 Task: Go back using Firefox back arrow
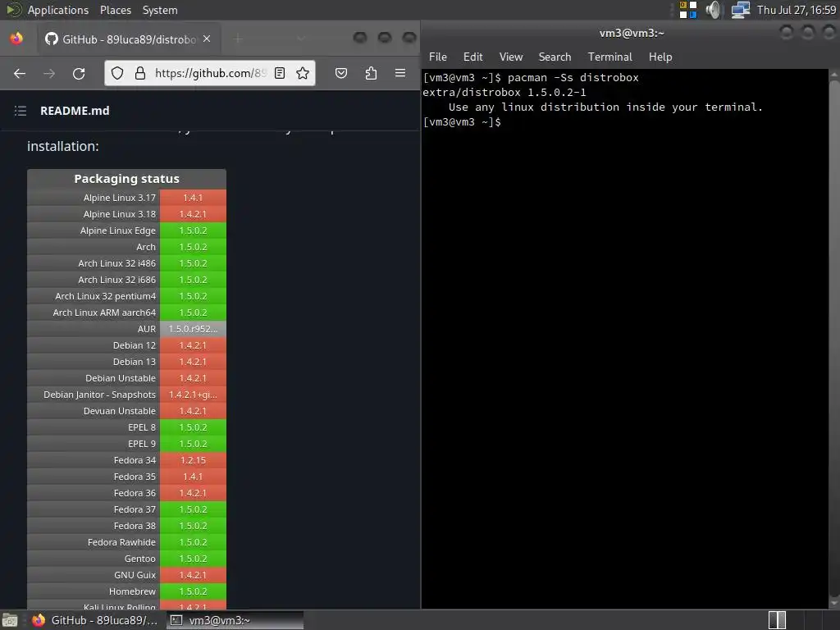coord(20,73)
